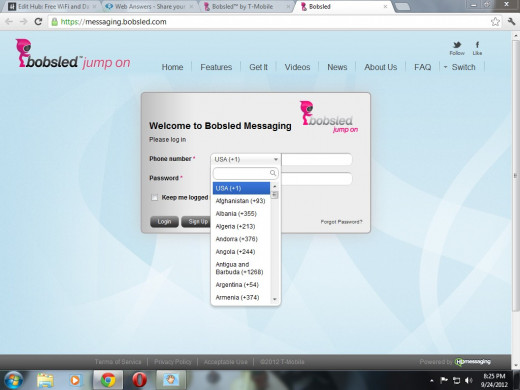Open Terms of Service footer link
The width and height of the screenshot is (520, 390).
pos(118,362)
